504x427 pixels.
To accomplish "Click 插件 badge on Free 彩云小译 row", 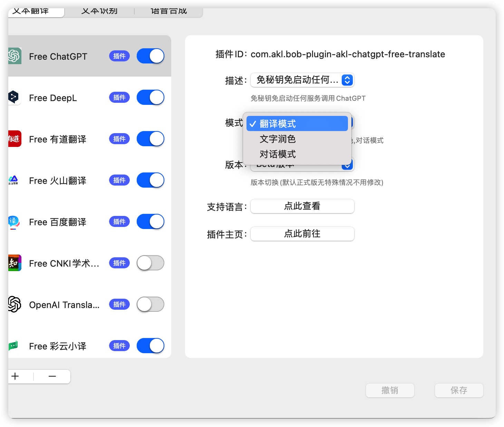I will click(119, 346).
